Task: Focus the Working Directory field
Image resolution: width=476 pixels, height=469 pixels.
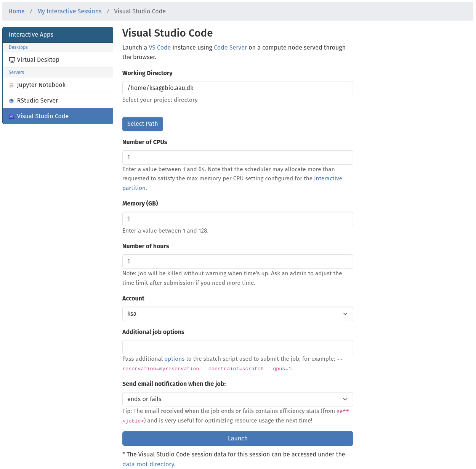Action: point(238,88)
